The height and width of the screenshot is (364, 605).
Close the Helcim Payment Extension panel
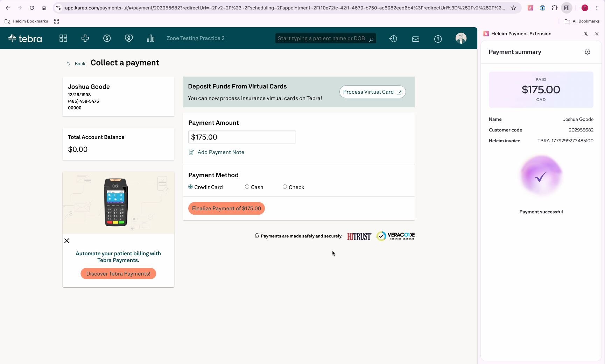(x=597, y=34)
